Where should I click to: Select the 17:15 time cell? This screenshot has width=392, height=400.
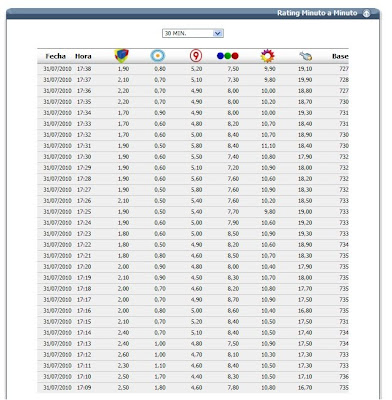(x=84, y=322)
